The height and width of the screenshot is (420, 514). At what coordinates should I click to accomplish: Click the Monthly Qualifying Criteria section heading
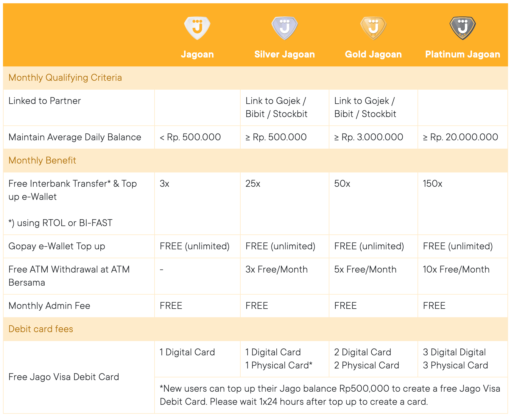65,78
